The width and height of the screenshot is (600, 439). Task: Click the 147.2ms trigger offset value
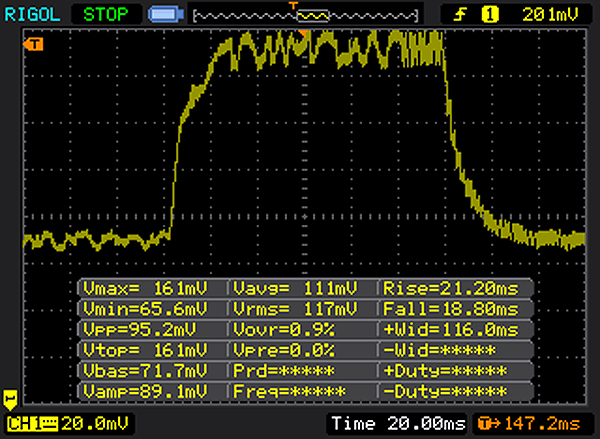pyautogui.click(x=538, y=424)
